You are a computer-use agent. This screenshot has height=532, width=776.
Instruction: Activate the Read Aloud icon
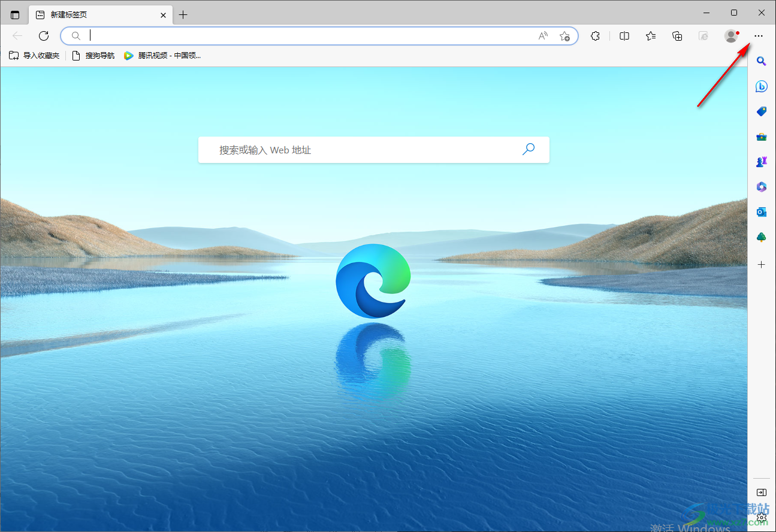coord(543,36)
